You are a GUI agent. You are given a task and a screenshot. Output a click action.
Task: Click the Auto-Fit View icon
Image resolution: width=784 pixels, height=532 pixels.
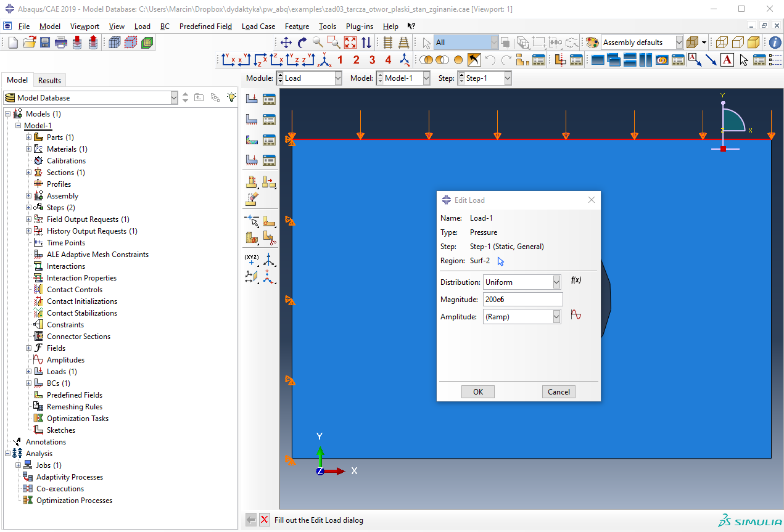point(350,43)
